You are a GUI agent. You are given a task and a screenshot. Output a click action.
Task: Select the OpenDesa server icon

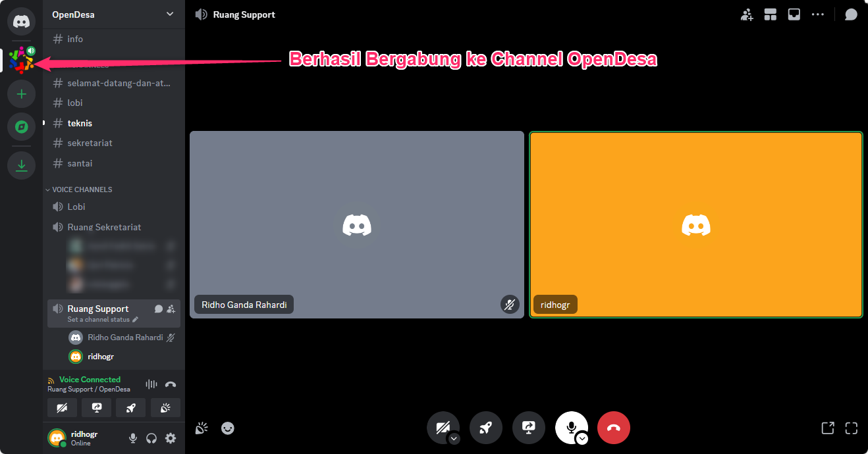coord(22,61)
